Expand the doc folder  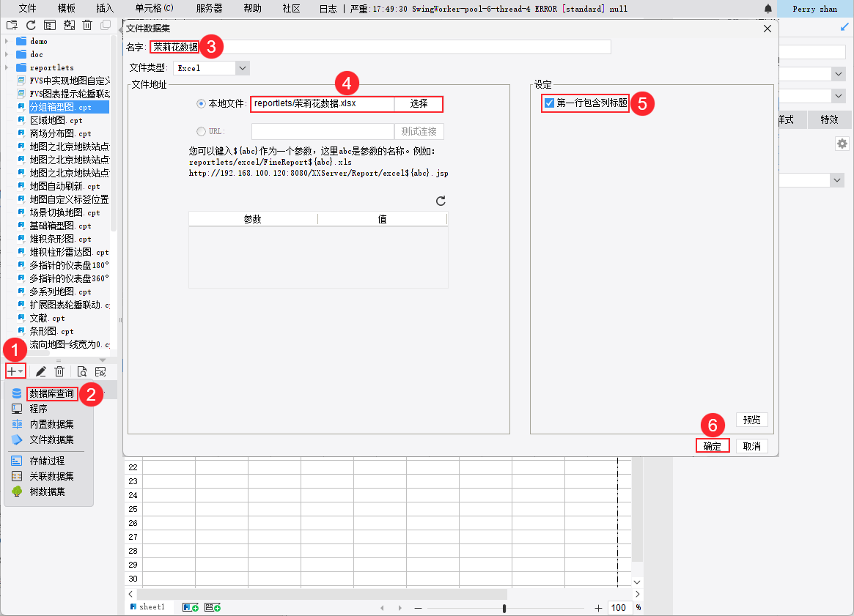(x=7, y=54)
